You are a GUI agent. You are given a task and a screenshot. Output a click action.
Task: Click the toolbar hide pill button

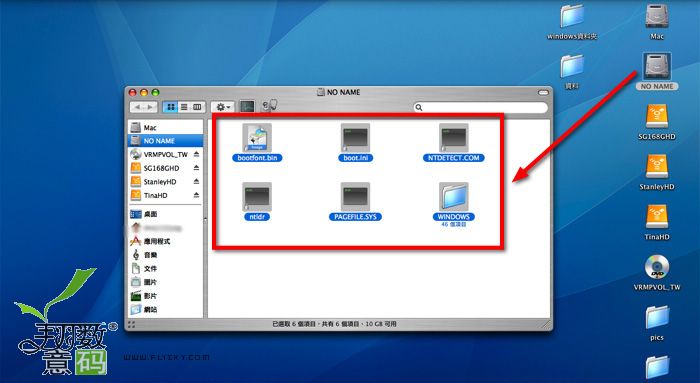tap(543, 92)
